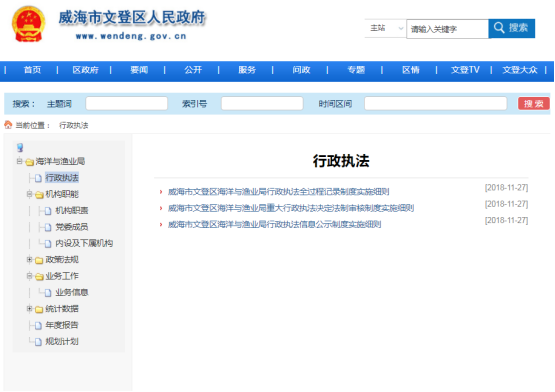The height and width of the screenshot is (392, 555).
Task: Click the 机构职责 page icon
Action: coord(48,211)
